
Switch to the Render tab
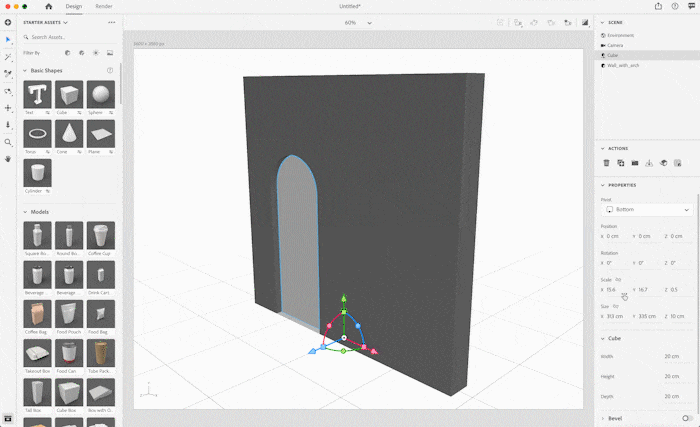coord(104,6)
